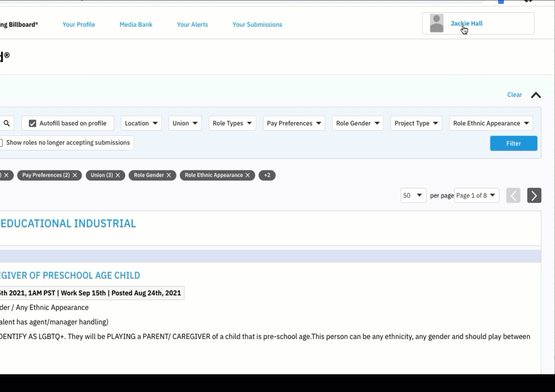
Task: Open the CAREGIVER OF PRESCHOOL AGE CHILD role
Action: [x=70, y=275]
